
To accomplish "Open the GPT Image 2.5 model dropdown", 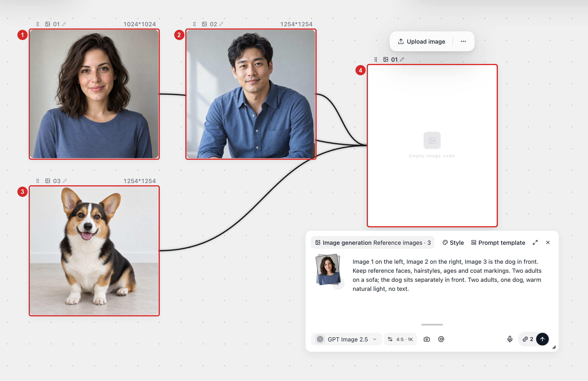I will [x=347, y=339].
